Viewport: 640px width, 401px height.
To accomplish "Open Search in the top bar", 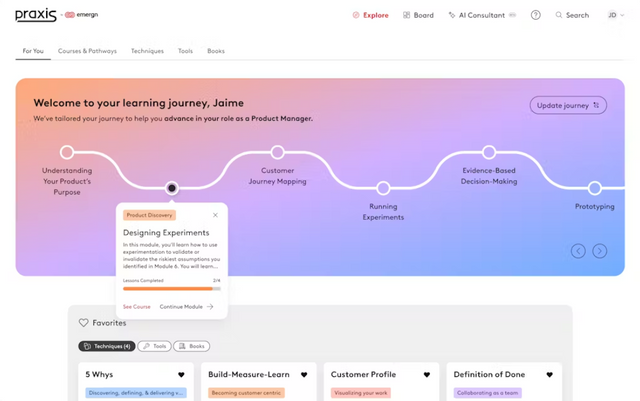I will pos(572,15).
